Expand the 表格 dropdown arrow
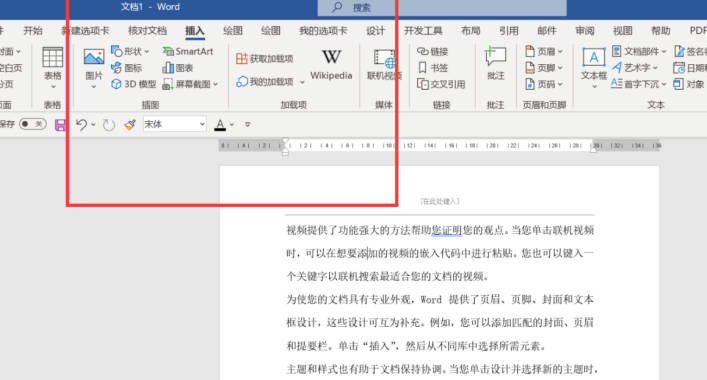 pyautogui.click(x=53, y=87)
